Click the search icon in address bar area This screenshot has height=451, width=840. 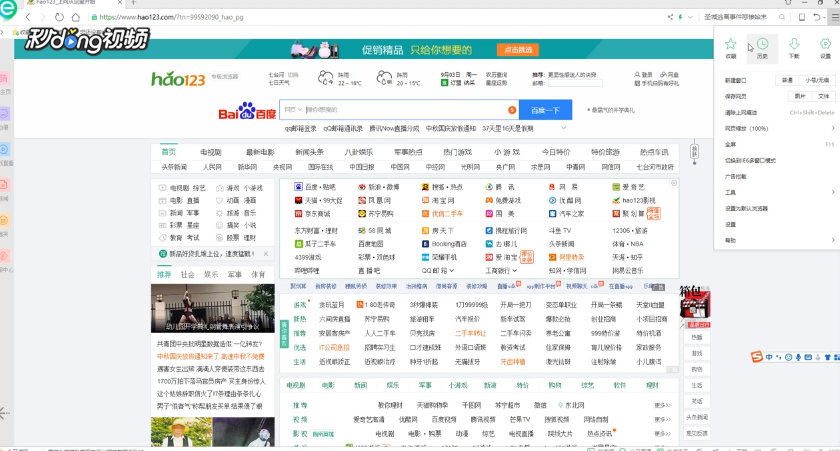click(782, 17)
